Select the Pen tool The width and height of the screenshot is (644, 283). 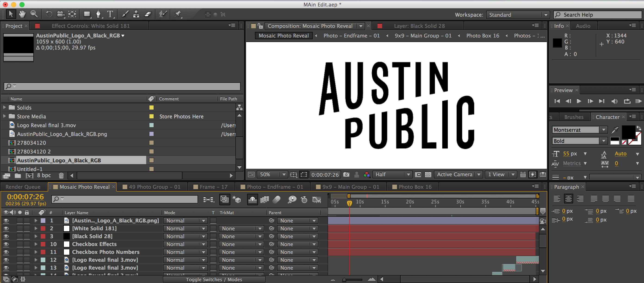coord(99,14)
